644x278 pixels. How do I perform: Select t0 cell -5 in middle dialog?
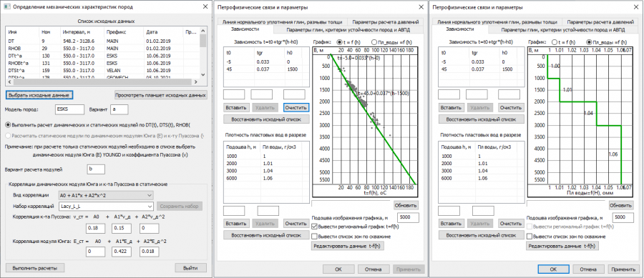point(228,61)
